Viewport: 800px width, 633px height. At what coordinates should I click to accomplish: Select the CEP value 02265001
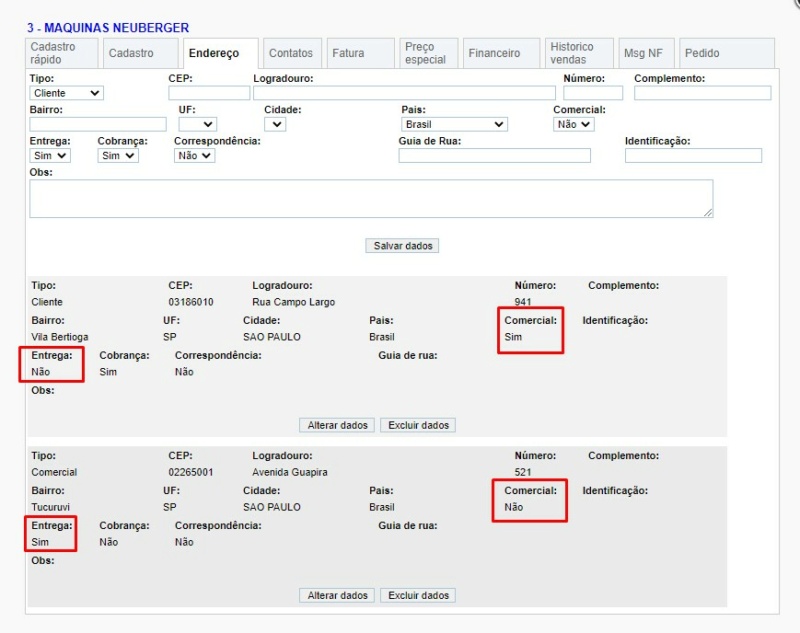pyautogui.click(x=191, y=472)
